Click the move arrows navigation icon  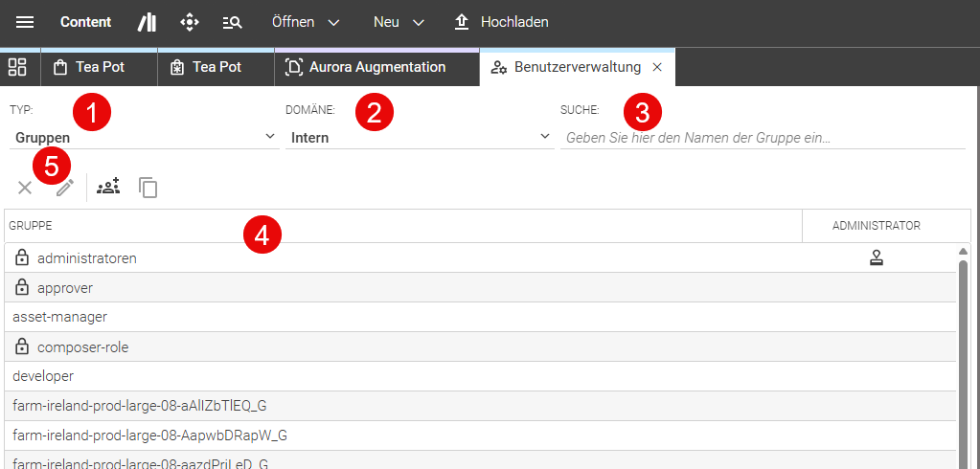coord(190,22)
